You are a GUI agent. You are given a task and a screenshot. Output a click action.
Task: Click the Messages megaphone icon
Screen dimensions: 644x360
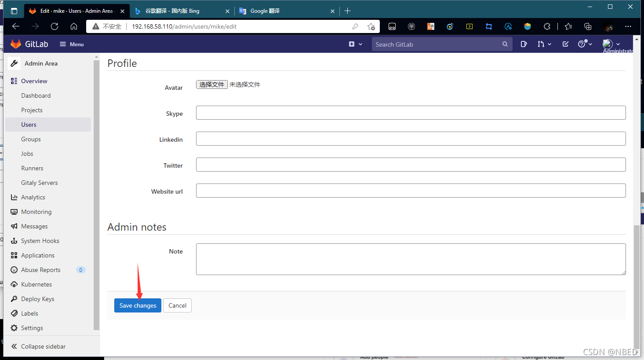14,226
